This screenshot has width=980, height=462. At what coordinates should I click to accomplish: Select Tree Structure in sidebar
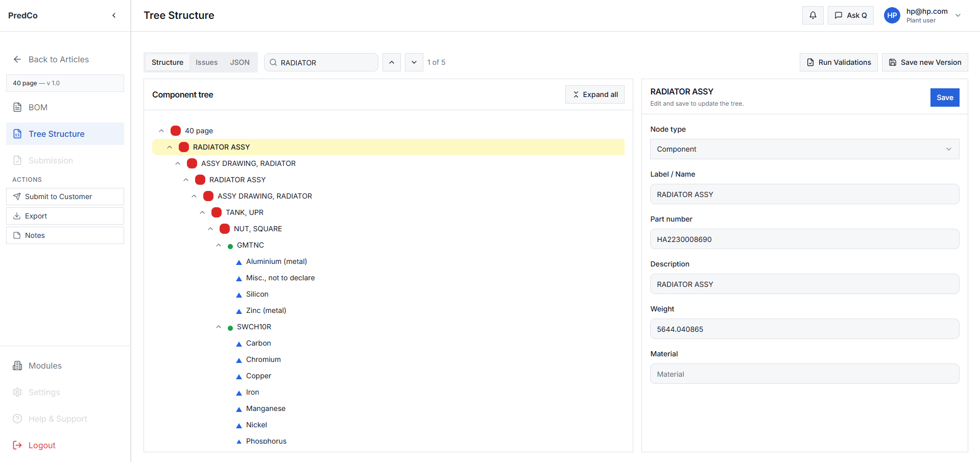click(x=65, y=134)
